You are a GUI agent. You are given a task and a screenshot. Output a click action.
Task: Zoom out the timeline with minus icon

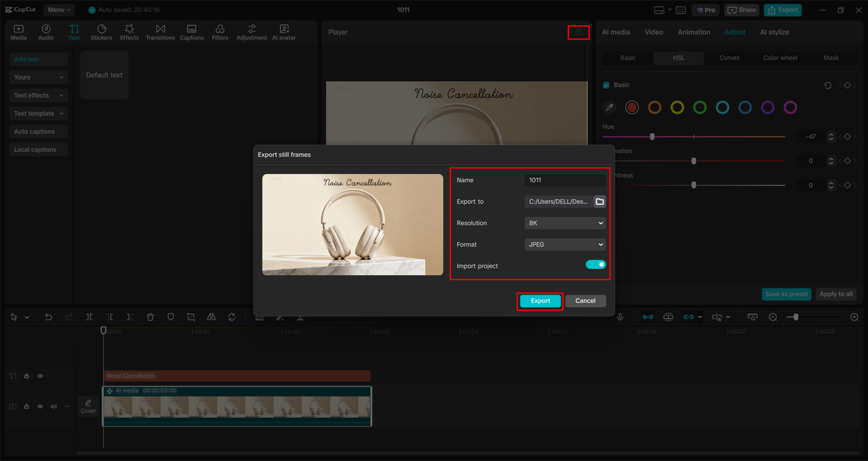coord(773,317)
